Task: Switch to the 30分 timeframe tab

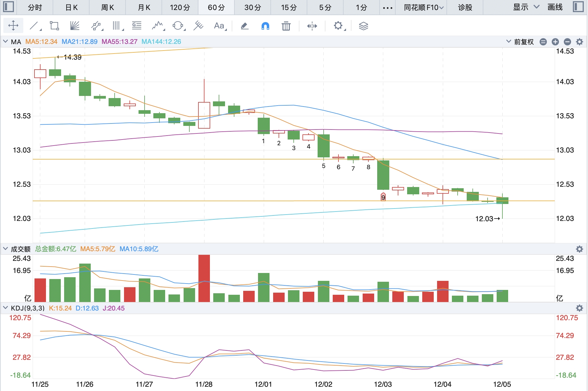Action: pyautogui.click(x=253, y=8)
